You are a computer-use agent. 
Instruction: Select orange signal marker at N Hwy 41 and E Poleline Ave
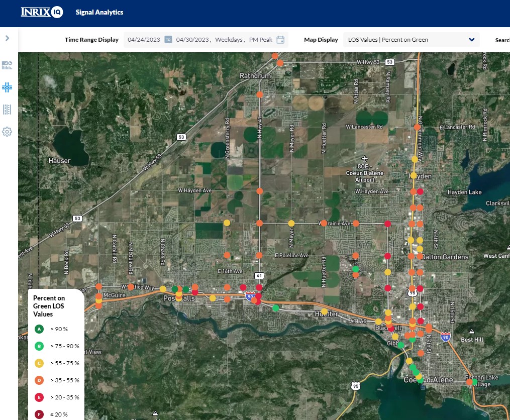coord(259,255)
